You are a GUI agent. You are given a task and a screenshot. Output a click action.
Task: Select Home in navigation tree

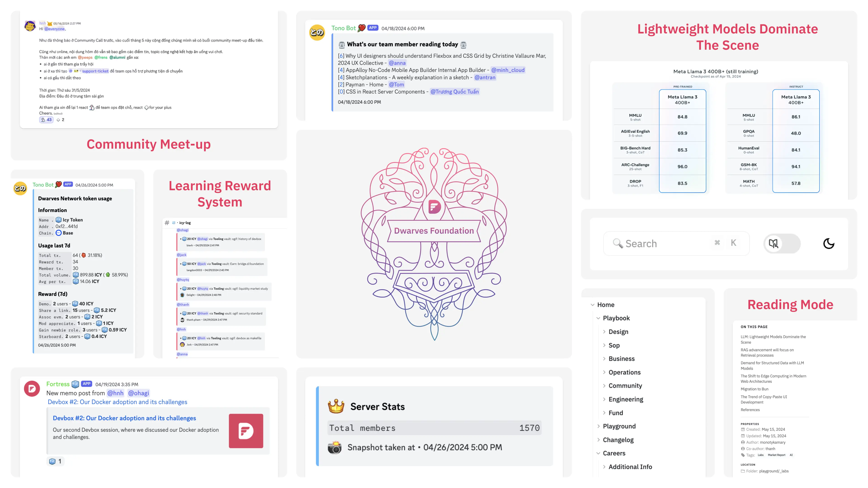606,305
